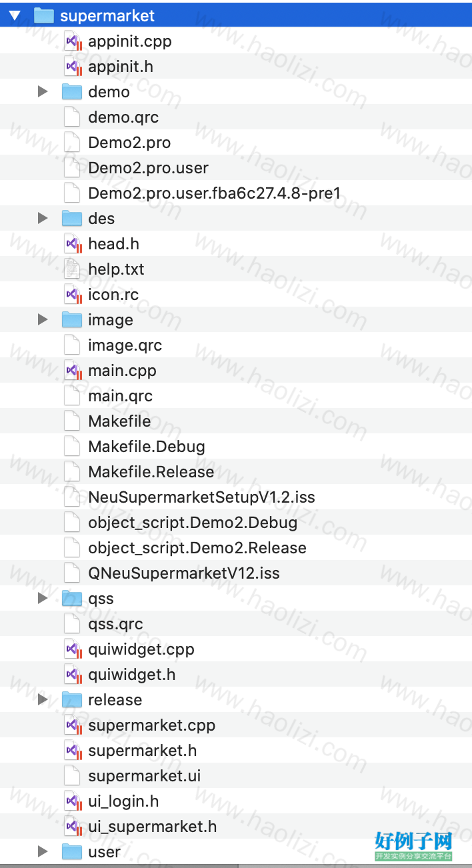
Task: Click the help.txt text document icon
Action: [72, 269]
